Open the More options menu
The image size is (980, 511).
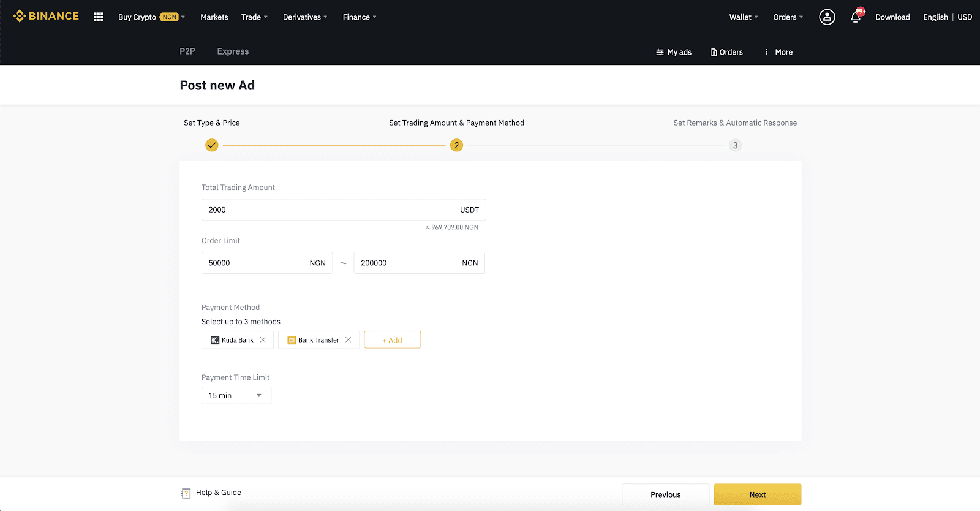click(778, 52)
